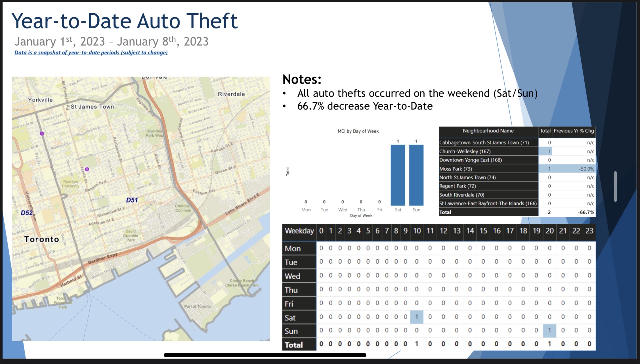Click the Sunday bar in the chart
Image resolution: width=640 pixels, height=364 pixels.
coord(416,175)
